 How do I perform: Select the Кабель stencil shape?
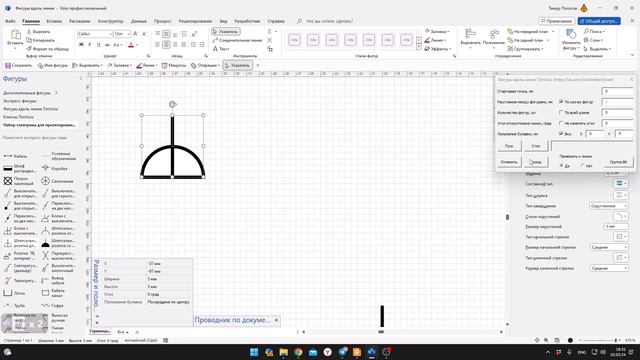(16, 156)
